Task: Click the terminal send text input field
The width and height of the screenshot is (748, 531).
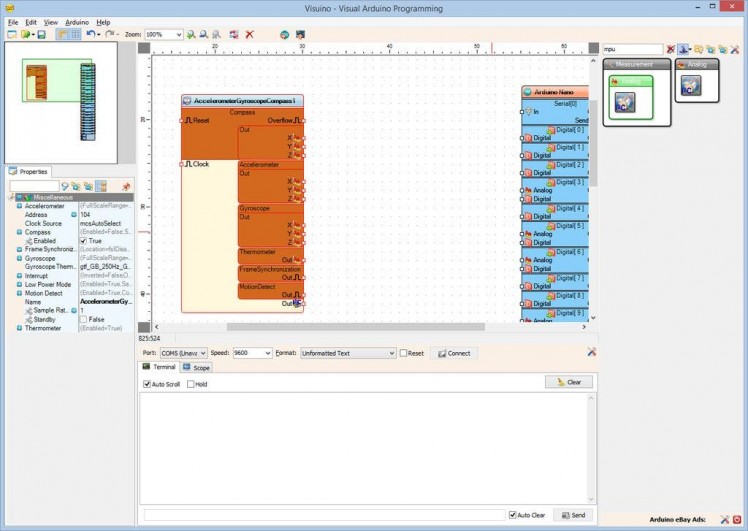Action: click(x=325, y=515)
